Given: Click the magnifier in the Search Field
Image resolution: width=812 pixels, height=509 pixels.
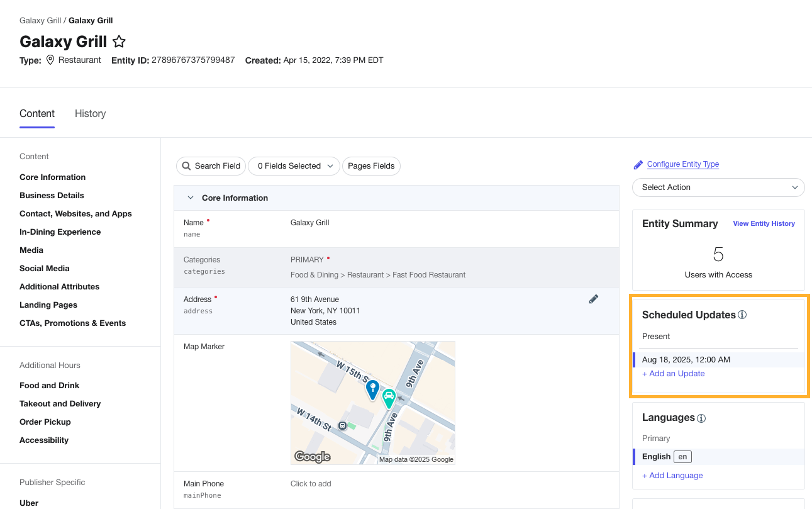Looking at the screenshot, I should click(186, 165).
